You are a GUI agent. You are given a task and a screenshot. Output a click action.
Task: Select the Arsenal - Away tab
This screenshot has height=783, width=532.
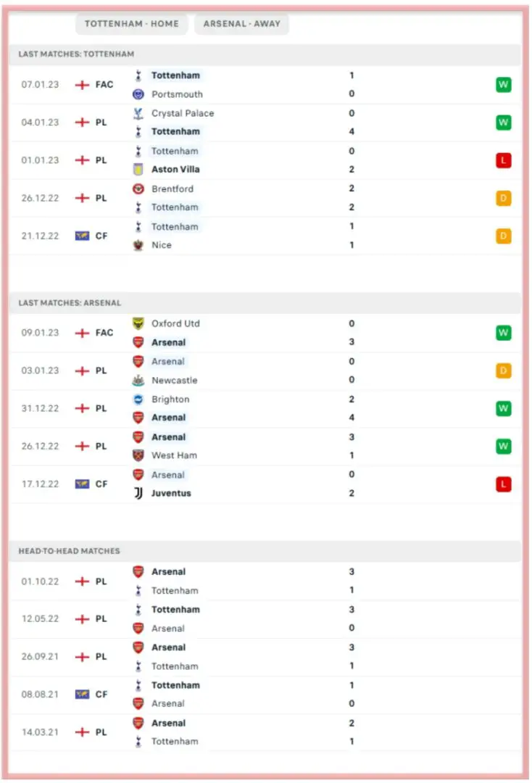point(241,24)
